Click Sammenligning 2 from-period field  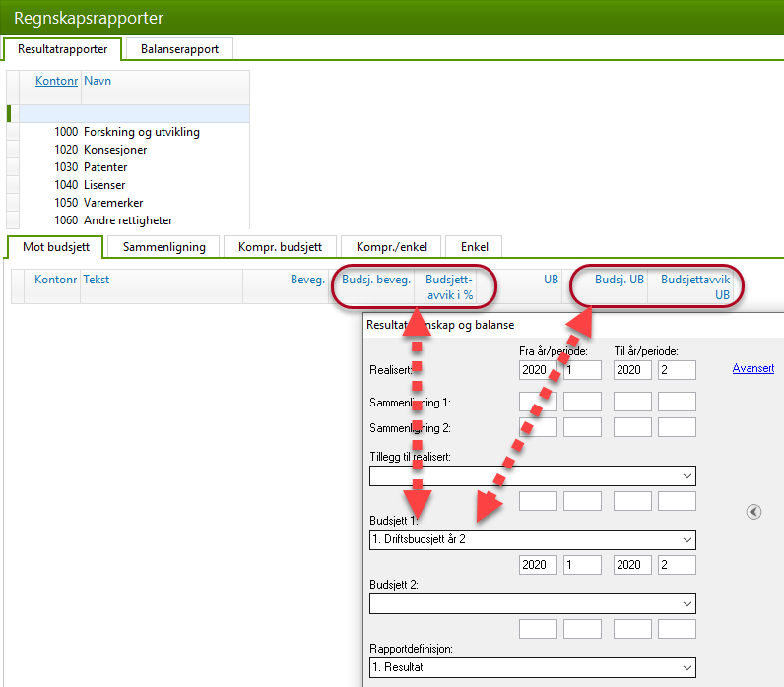pyautogui.click(x=582, y=427)
